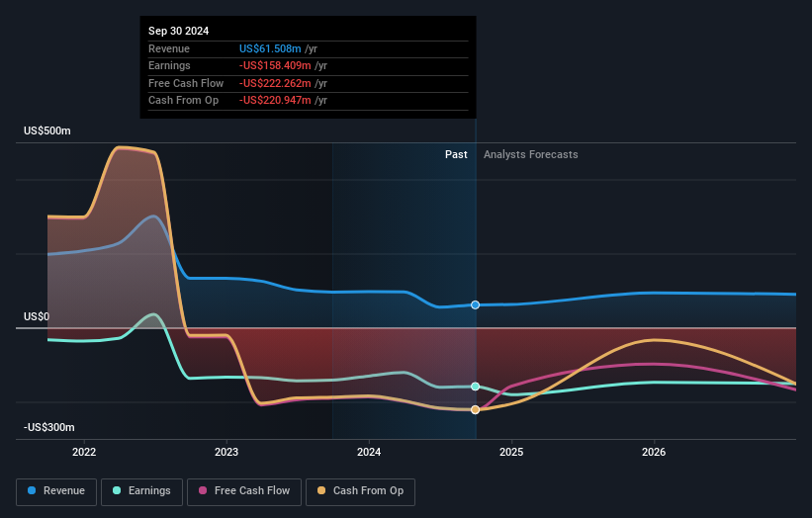Click the US$61.508m revenue value
This screenshot has width=812, height=518.
point(270,48)
